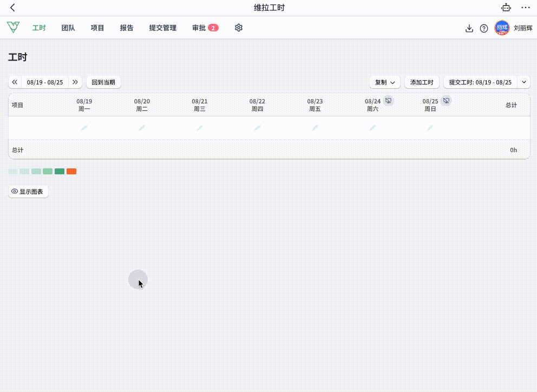Open the robot assistant icon
This screenshot has width=537, height=392.
pos(506,8)
